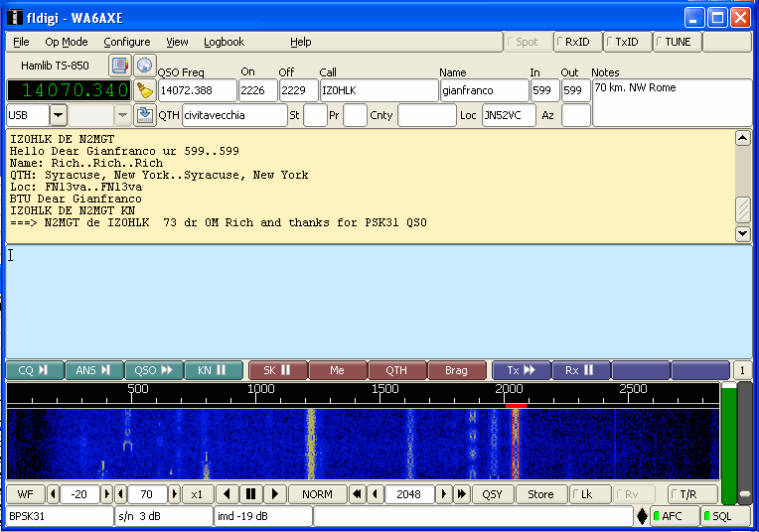Click the squelch level slider handle
Screen dimensions: 759x532
click(x=745, y=494)
